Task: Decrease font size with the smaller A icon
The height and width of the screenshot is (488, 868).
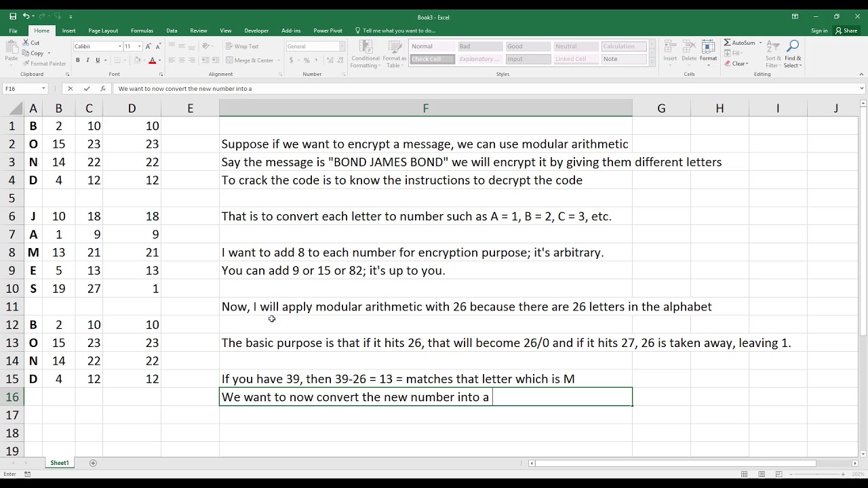Action: click(x=158, y=46)
